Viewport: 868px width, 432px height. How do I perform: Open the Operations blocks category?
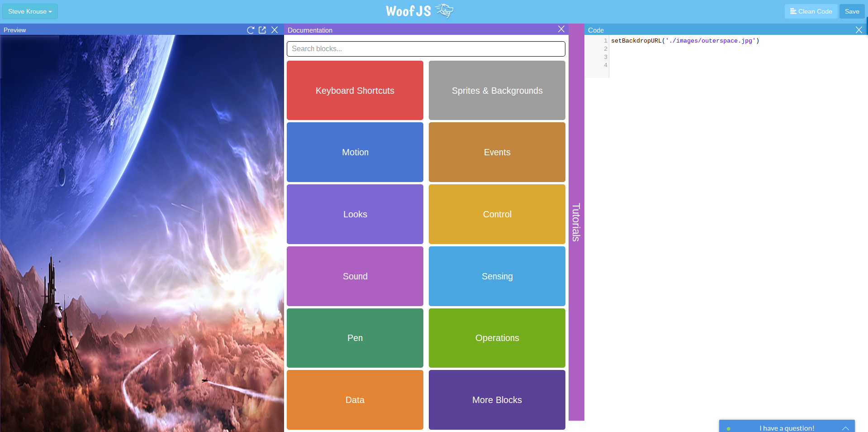[497, 338]
